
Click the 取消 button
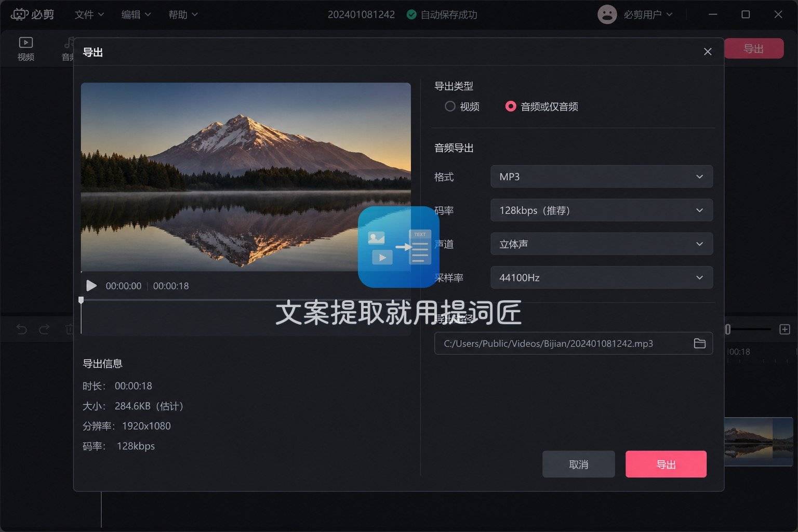coord(578,464)
